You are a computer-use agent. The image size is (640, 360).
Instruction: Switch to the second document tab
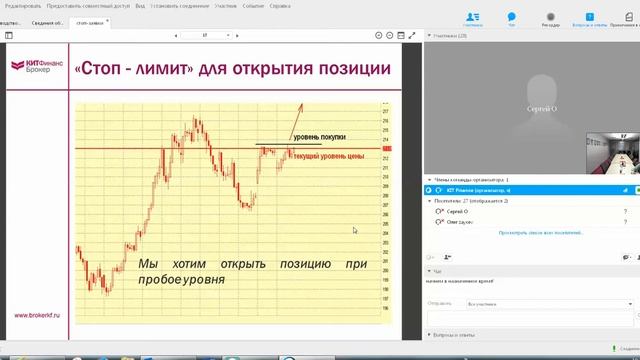47,23
